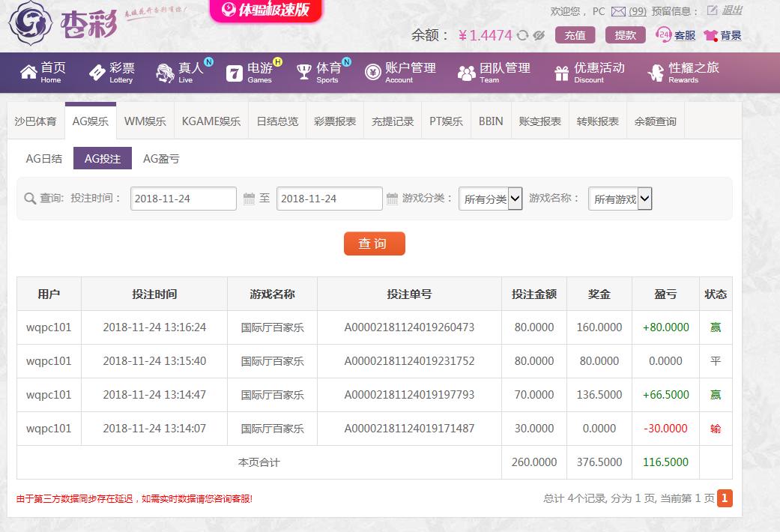Click timestamp 2018-11-24 13:15:40
The width and height of the screenshot is (780, 532).
154,361
